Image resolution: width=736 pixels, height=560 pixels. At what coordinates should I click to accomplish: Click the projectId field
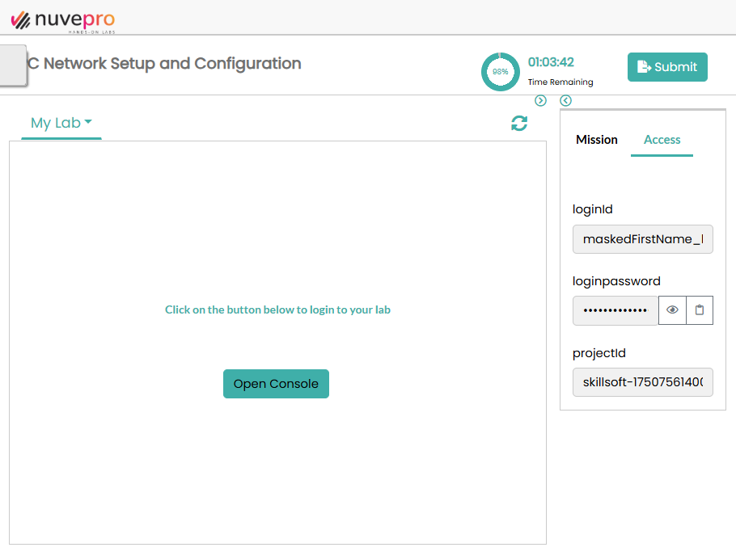click(x=642, y=382)
